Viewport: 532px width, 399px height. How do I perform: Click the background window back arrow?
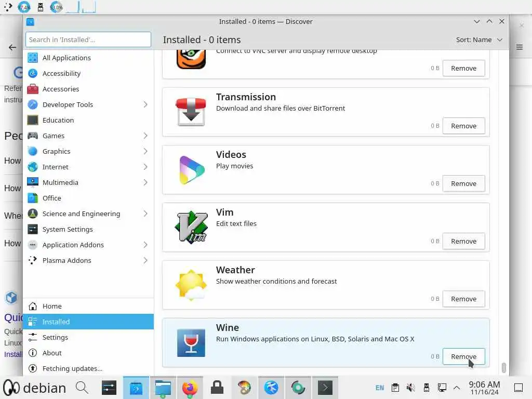tap(12, 47)
